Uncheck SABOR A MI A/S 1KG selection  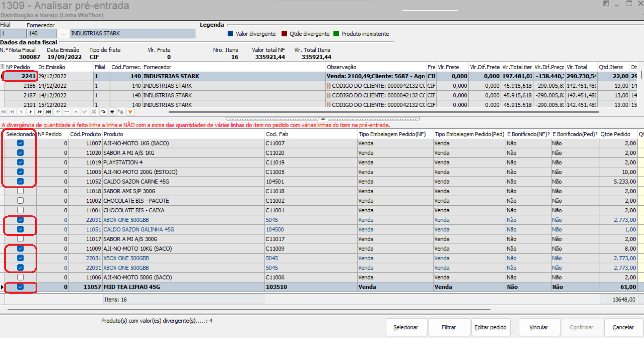(20, 153)
